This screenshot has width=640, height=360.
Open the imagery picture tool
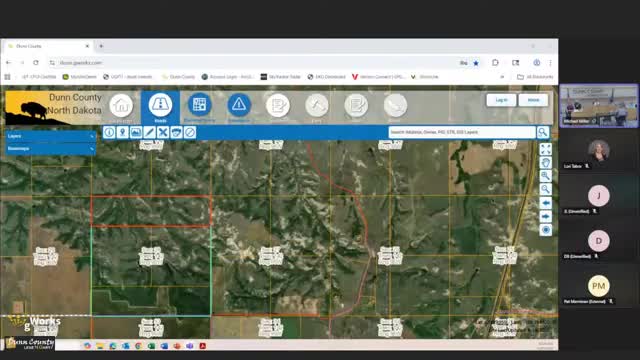coord(136,132)
